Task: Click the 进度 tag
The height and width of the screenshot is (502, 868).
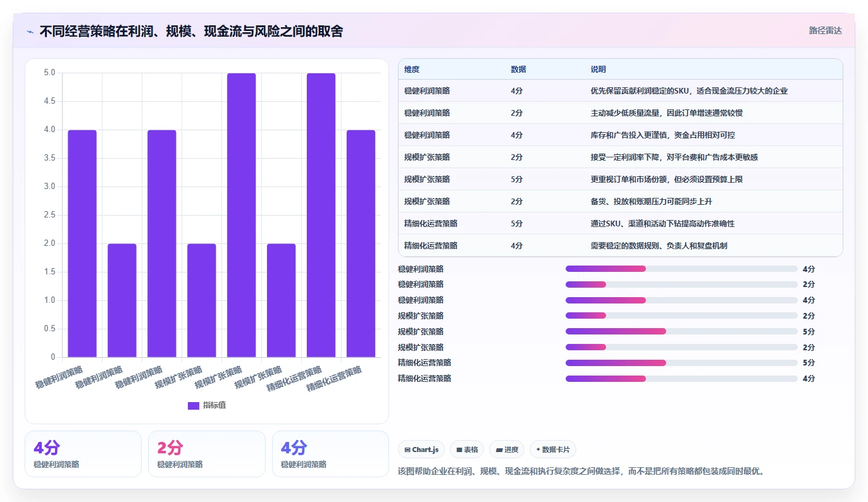Action: pos(507,450)
